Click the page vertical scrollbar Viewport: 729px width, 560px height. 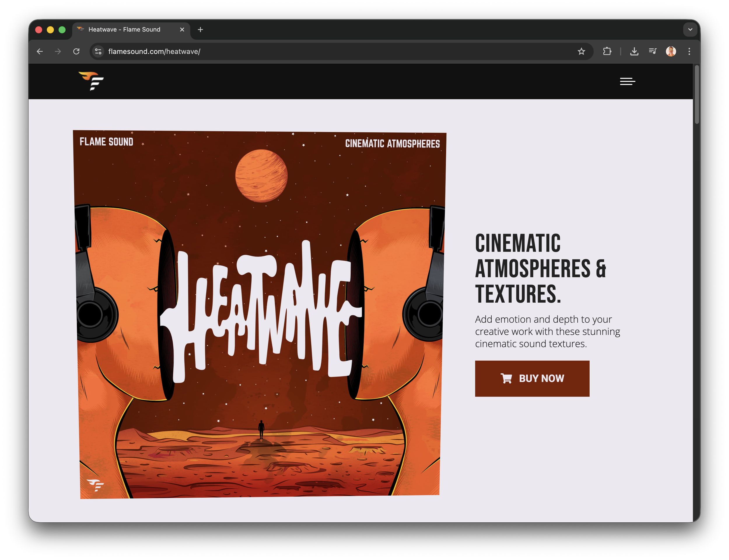tap(696, 95)
